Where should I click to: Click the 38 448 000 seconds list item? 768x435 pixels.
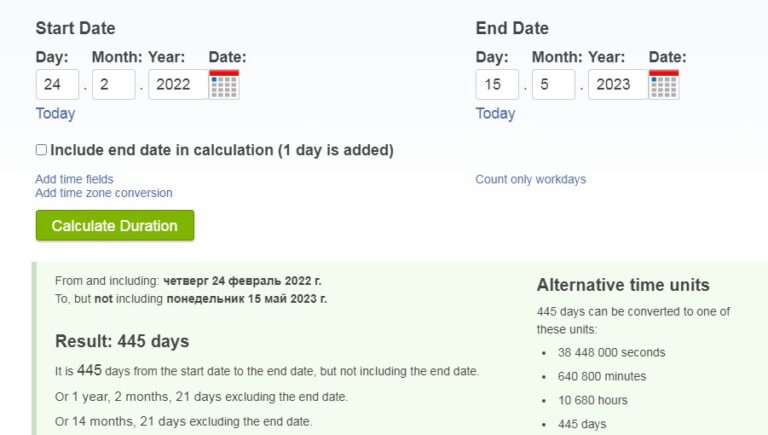(611, 352)
